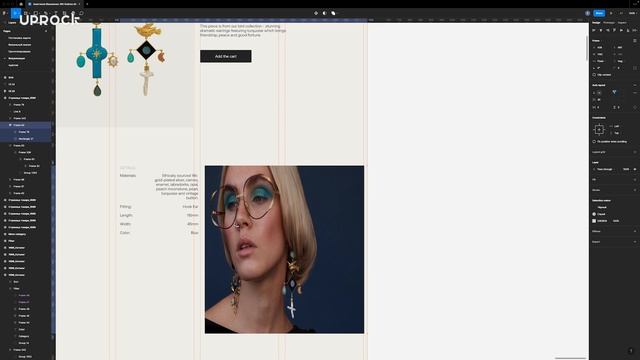The width and height of the screenshot is (640, 360).
Task: Close the open file tab
Action: 79,4
